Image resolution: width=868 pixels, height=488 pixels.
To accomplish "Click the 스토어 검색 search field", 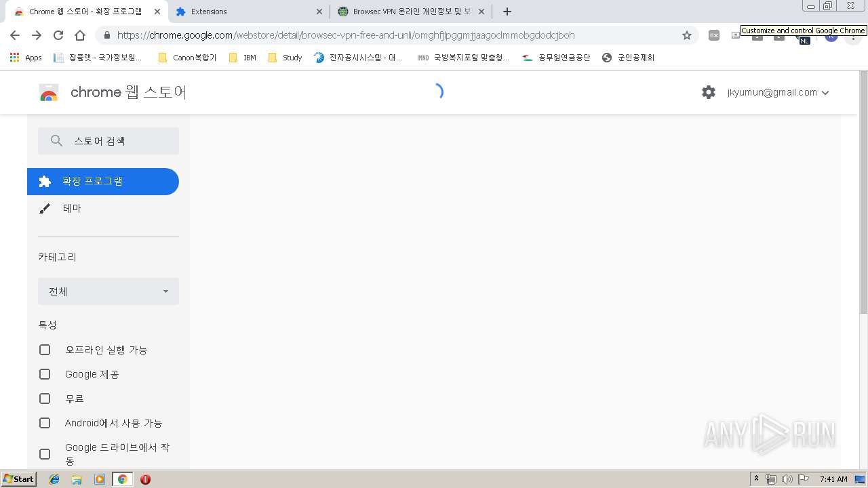I will coord(108,141).
